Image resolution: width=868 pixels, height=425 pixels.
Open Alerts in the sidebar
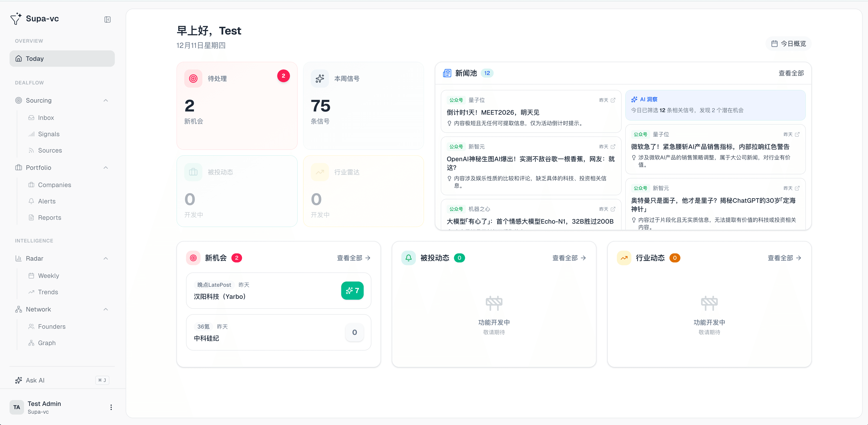coord(47,201)
